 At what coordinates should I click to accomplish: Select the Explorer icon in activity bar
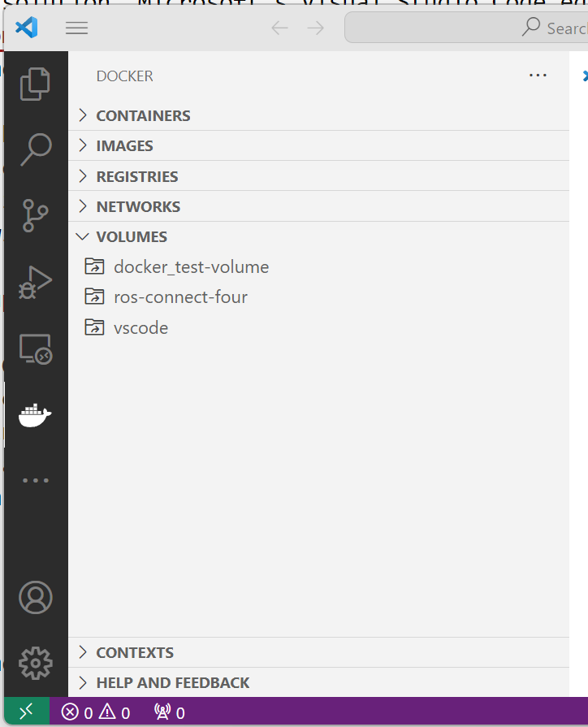pyautogui.click(x=35, y=84)
